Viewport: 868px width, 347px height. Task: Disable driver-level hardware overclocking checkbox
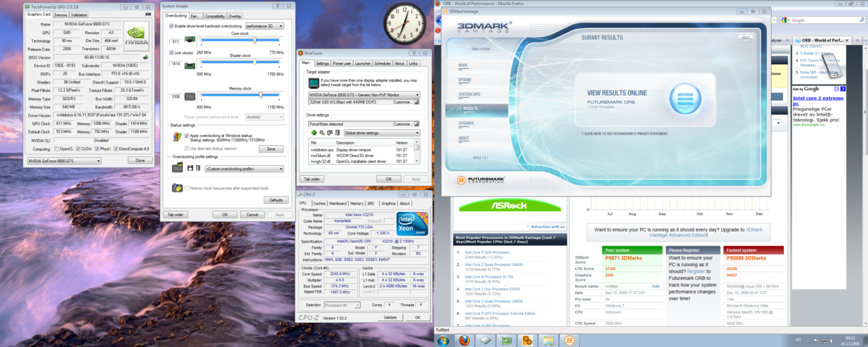point(172,26)
